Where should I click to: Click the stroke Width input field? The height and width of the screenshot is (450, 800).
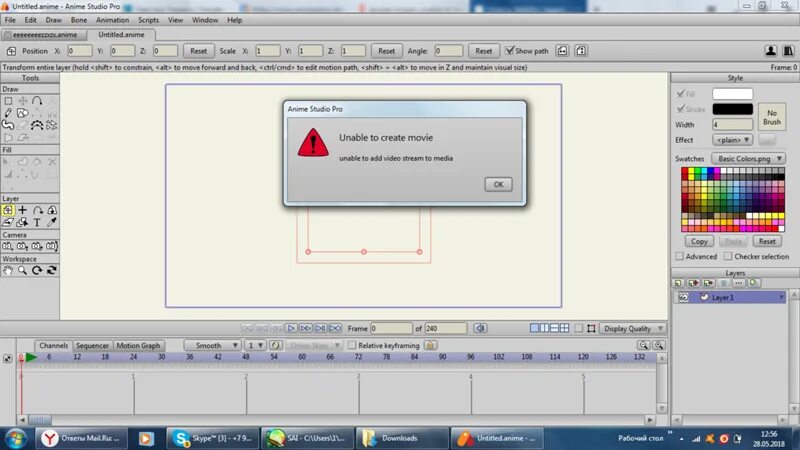(x=732, y=124)
